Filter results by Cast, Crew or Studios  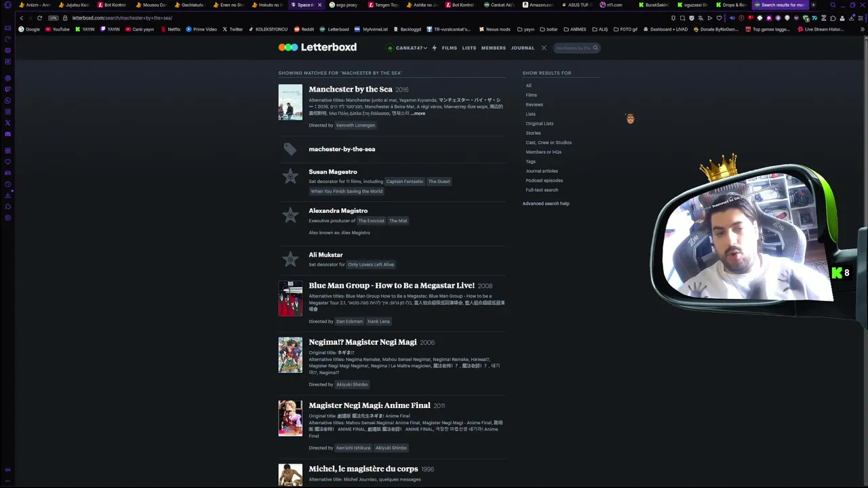(549, 143)
